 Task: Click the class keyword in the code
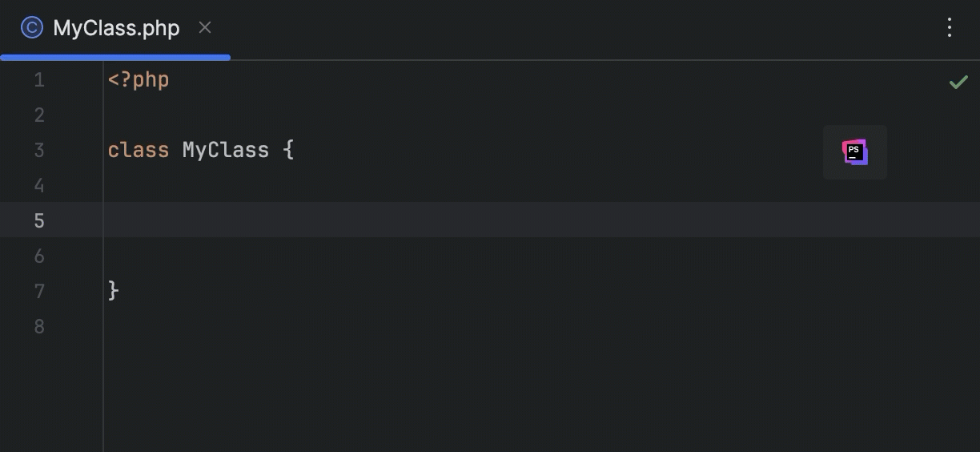pos(138,151)
